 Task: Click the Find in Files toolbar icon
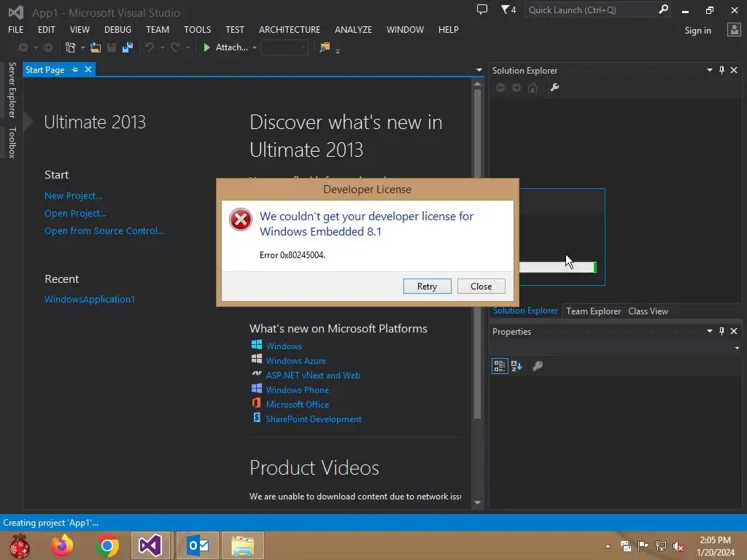325,47
